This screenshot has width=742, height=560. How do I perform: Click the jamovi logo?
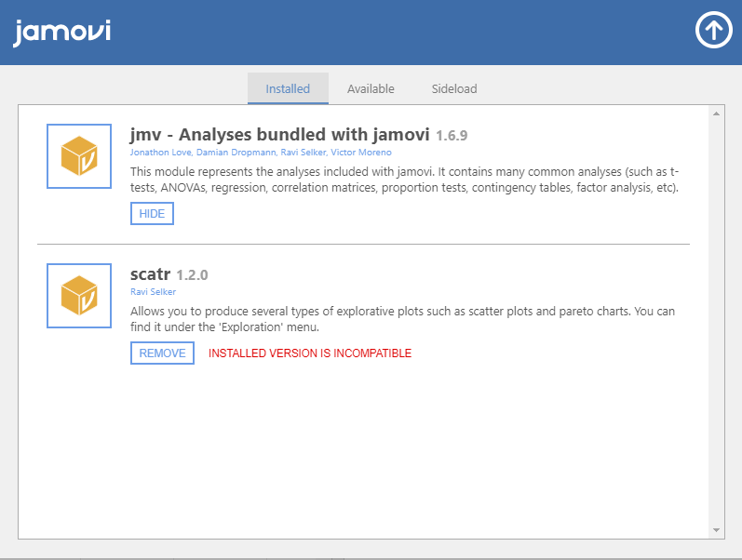pyautogui.click(x=62, y=33)
